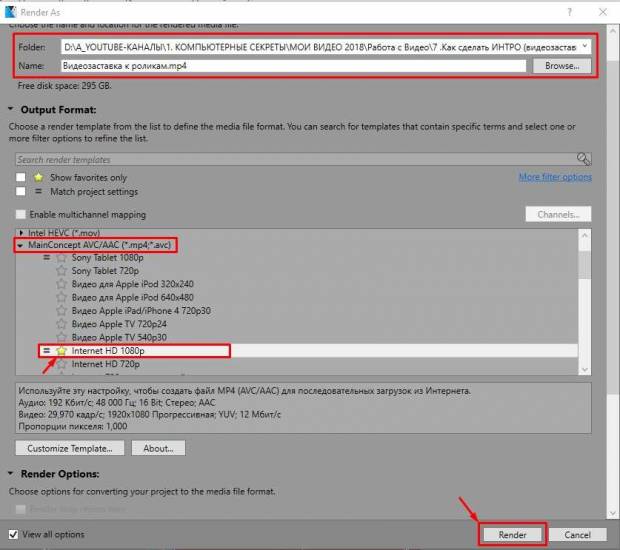Screen dimensions: 620x550
Task: Click Customize Template button
Action: [69, 448]
